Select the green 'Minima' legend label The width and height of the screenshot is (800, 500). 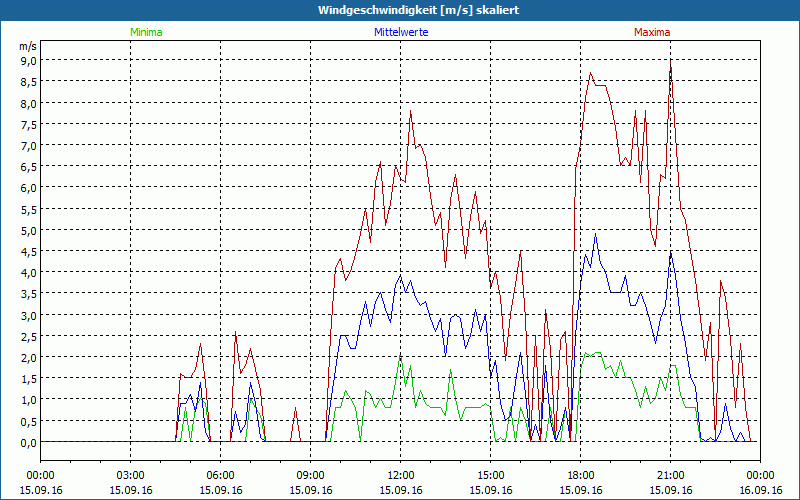click(145, 32)
